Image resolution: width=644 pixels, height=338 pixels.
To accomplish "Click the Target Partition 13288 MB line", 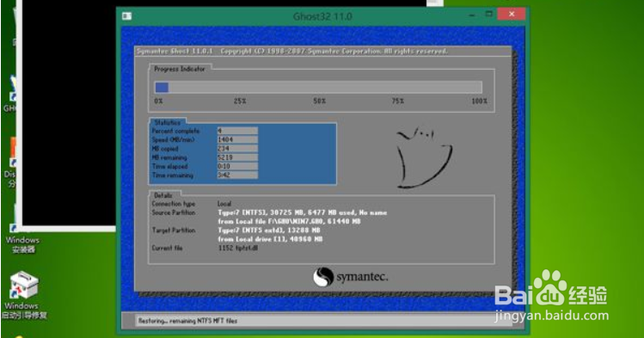I will click(269, 230).
